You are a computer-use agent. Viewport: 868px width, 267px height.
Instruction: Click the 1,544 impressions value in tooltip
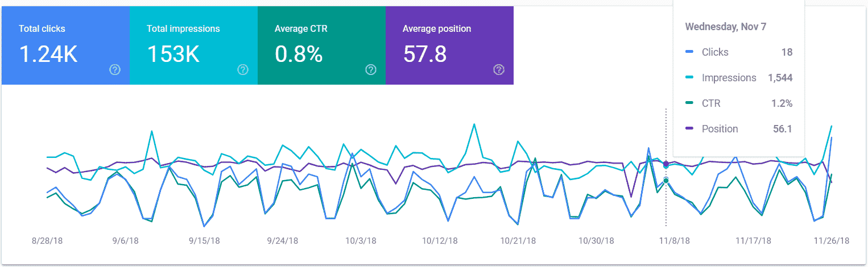tap(780, 78)
